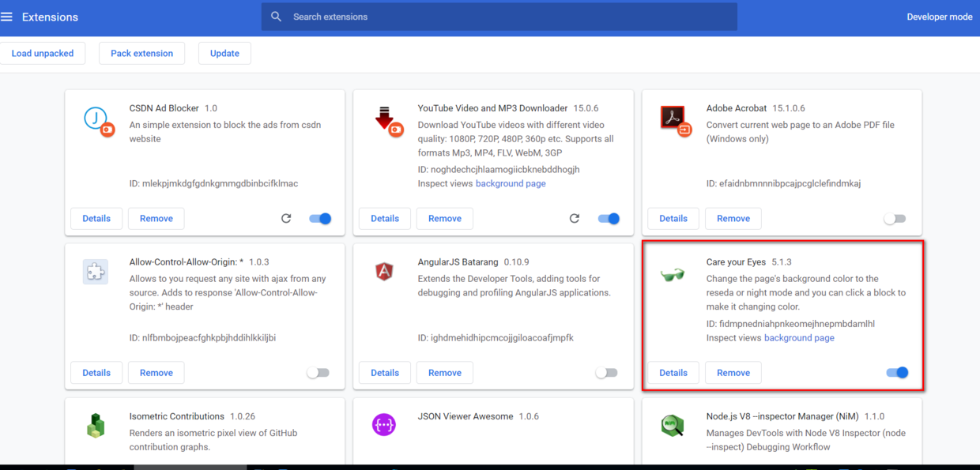This screenshot has width=980, height=470.
Task: Click YouTube Video and MP3 Downloader title
Action: [492, 108]
